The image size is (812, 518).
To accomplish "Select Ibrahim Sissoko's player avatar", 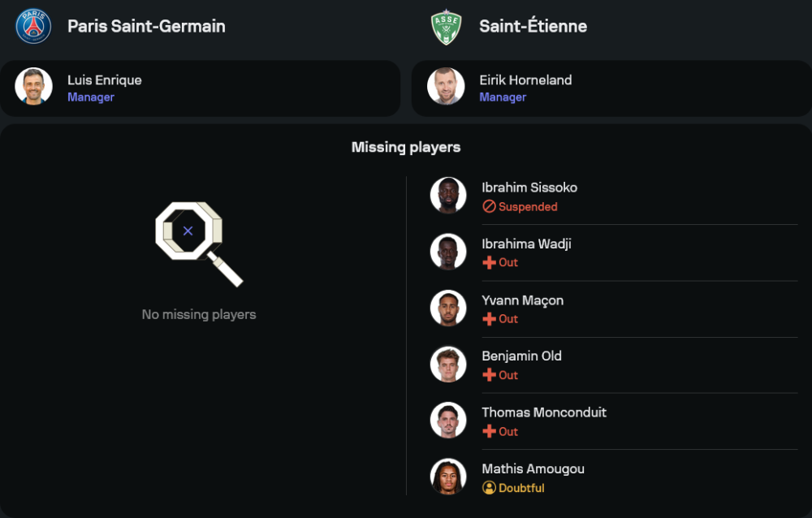I will tap(448, 196).
